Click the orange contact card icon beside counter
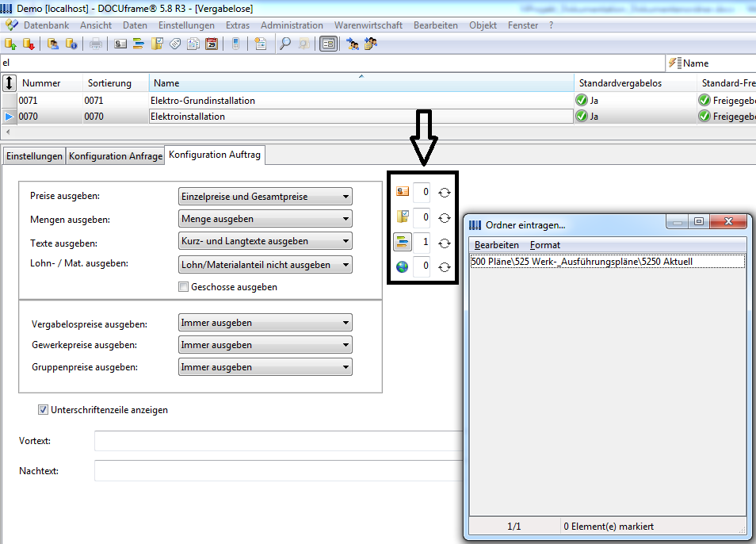Viewport: 756px width, 544px height. click(x=403, y=192)
